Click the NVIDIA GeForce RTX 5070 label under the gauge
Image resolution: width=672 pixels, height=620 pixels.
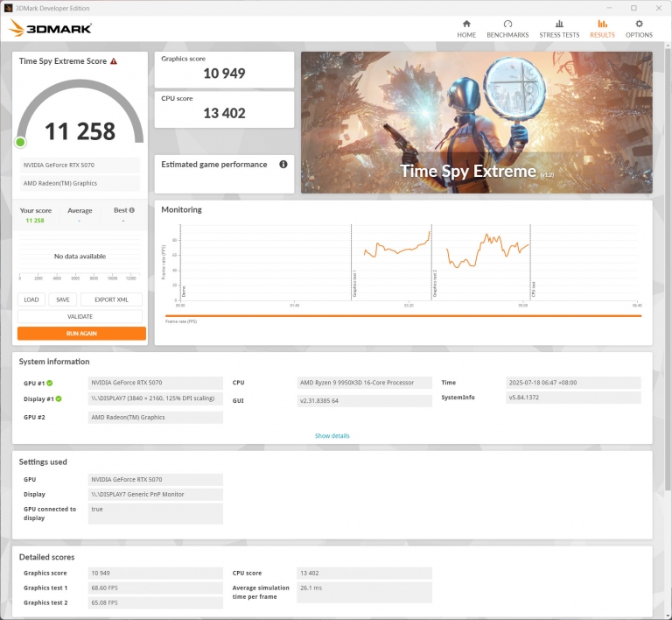(80, 166)
